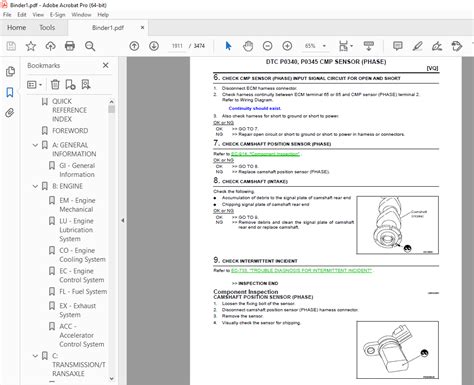Open the Page Thumbnails panel
The image size is (474, 385).
point(10,71)
